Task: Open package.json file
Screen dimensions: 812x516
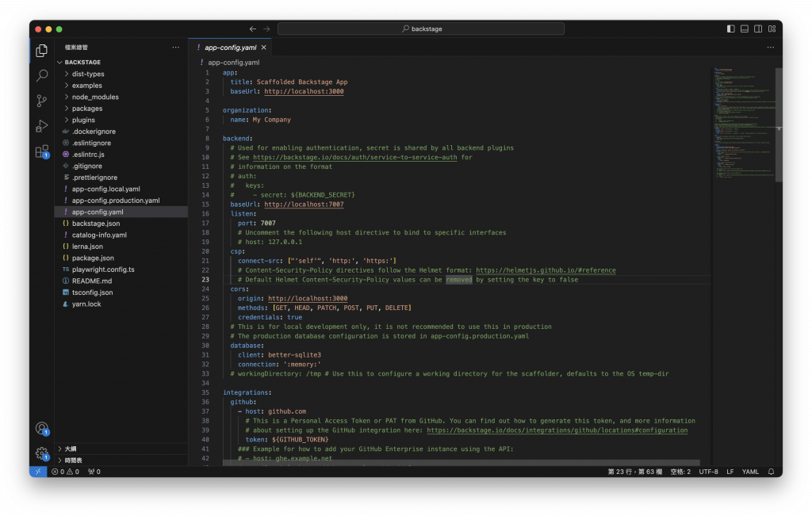Action: tap(121, 258)
